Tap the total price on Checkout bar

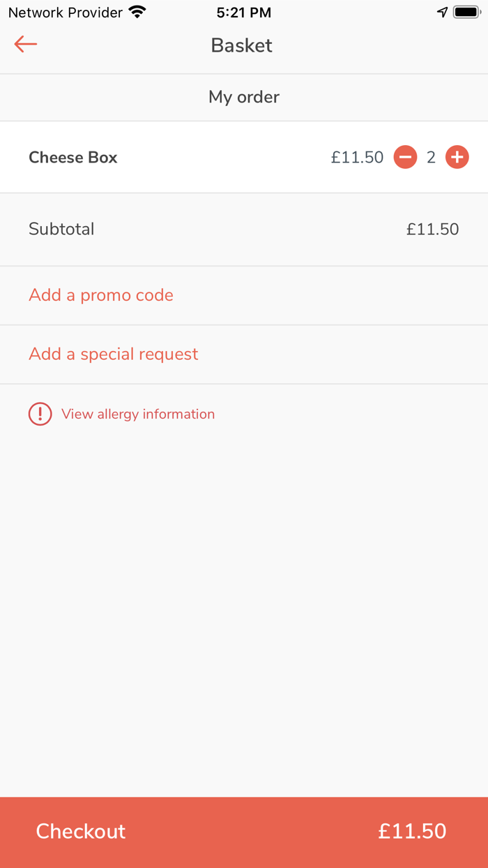tap(412, 831)
